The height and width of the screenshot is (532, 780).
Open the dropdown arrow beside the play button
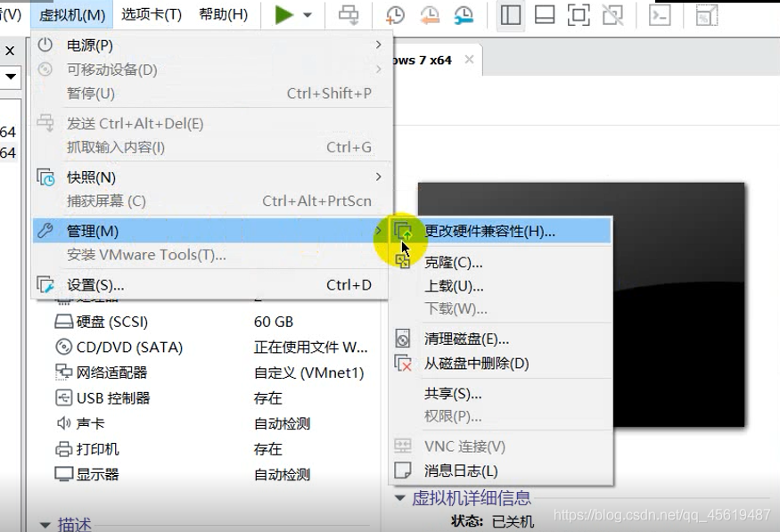coord(308,15)
